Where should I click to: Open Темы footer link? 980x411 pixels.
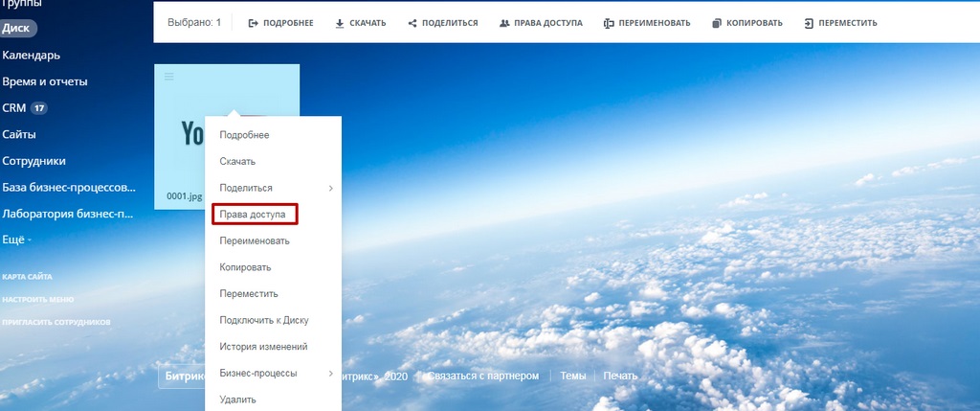click(573, 376)
